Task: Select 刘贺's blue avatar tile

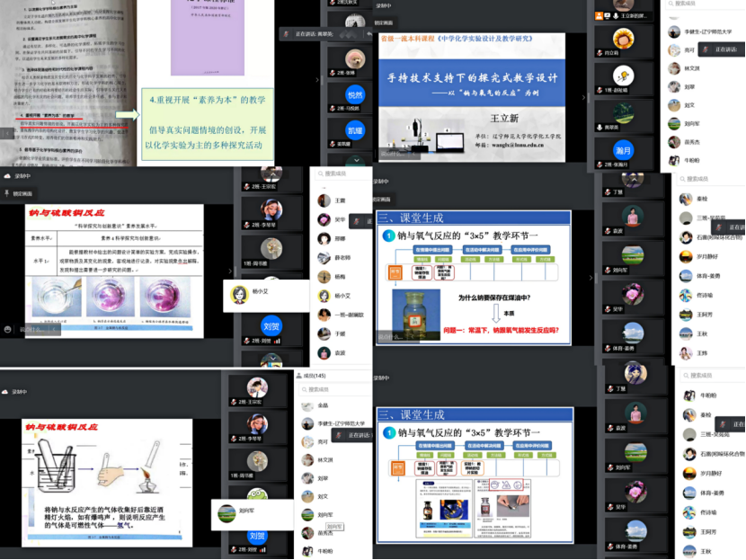Action: point(271,324)
